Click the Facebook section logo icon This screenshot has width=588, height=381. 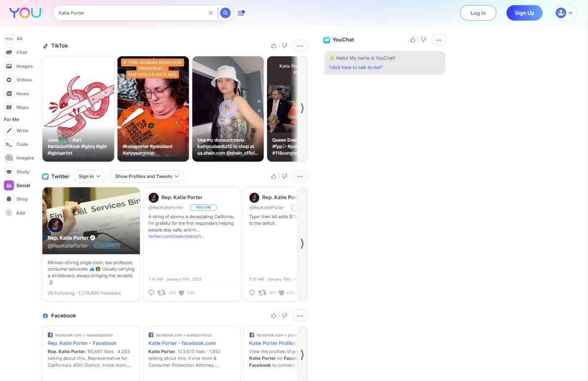(45, 316)
